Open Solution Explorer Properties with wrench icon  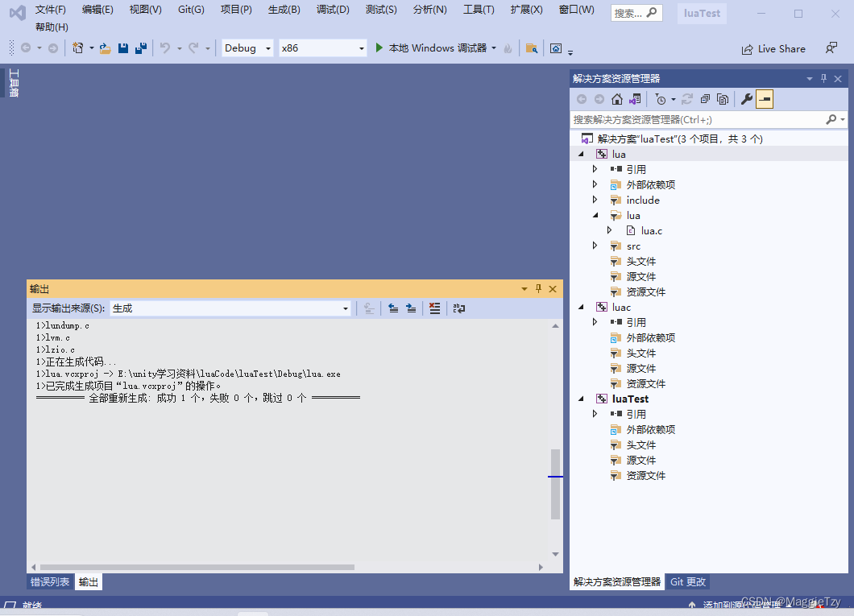click(x=747, y=98)
